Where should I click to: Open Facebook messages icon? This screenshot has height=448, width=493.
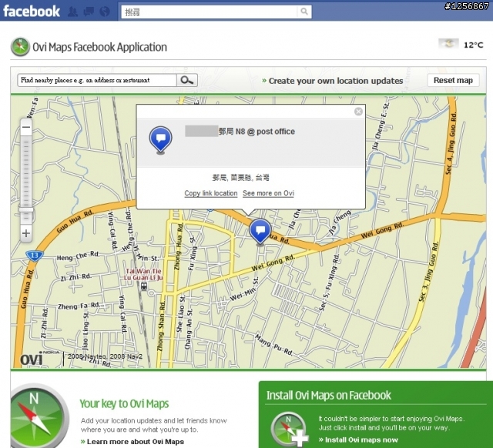[89, 12]
